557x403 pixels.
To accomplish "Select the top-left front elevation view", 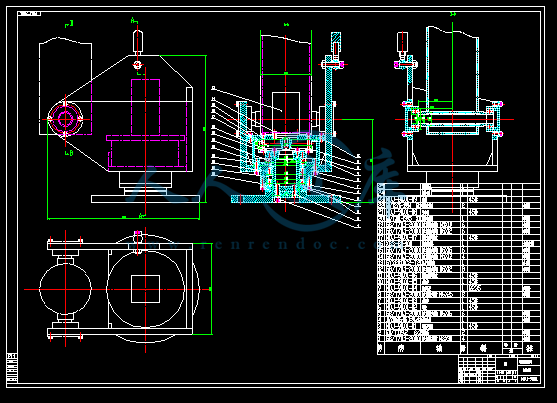I will coord(123,119).
